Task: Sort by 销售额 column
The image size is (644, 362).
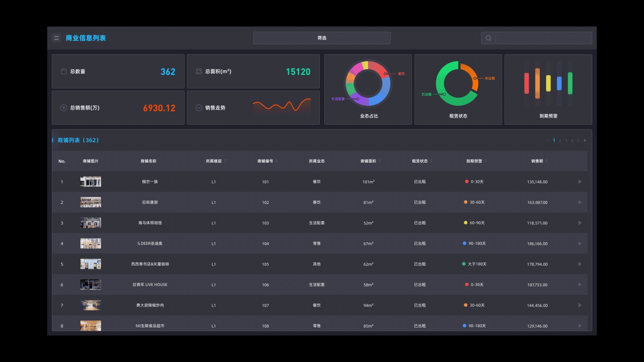Action: (547, 161)
